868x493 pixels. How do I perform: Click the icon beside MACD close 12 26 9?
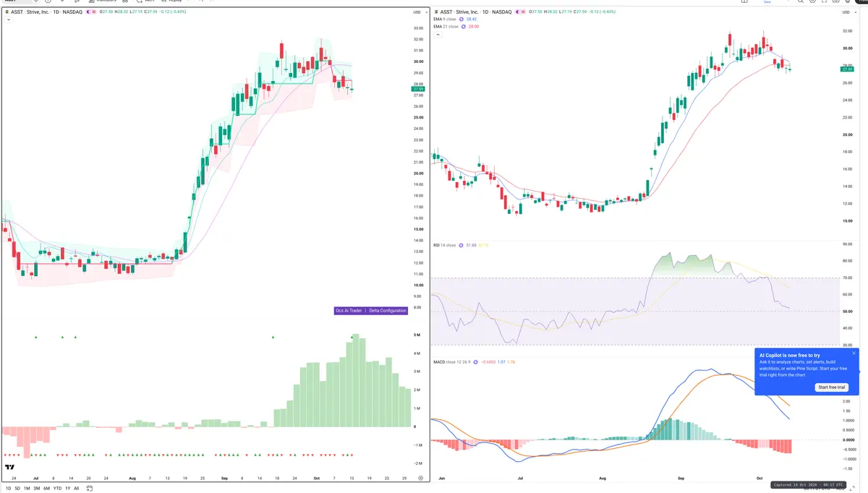[475, 361]
